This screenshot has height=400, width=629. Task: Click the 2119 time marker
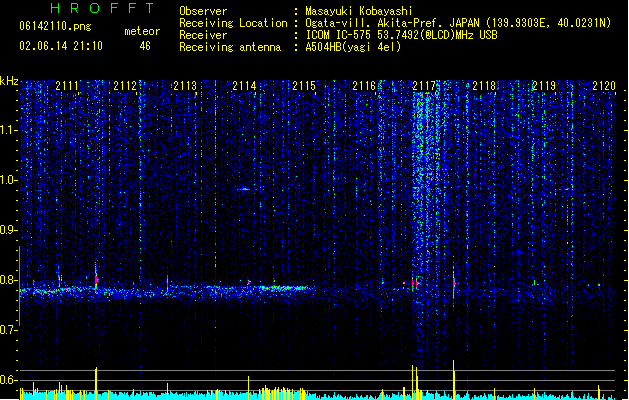[x=544, y=86]
